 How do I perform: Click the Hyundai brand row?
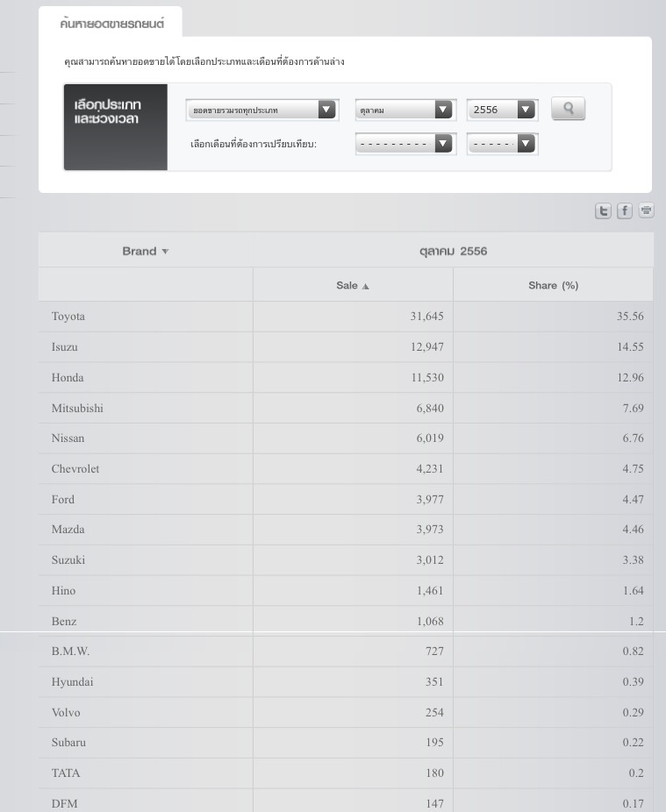(72, 682)
